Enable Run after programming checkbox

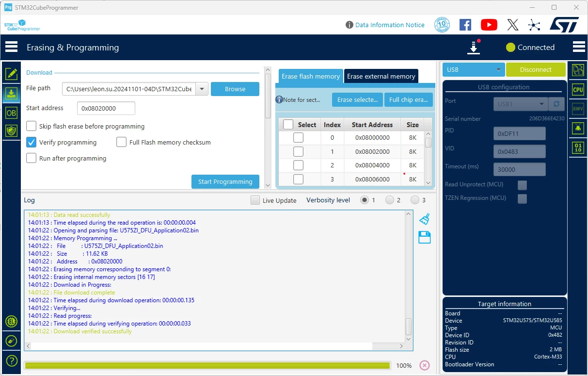point(32,158)
